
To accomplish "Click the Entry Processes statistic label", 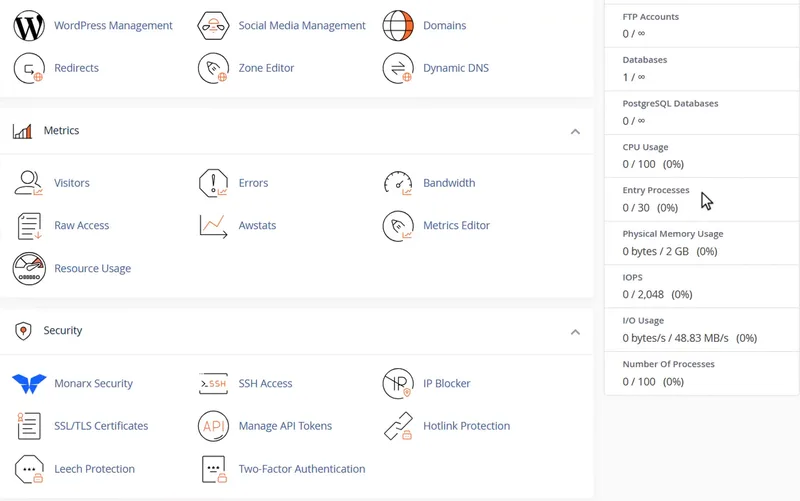I will click(656, 190).
